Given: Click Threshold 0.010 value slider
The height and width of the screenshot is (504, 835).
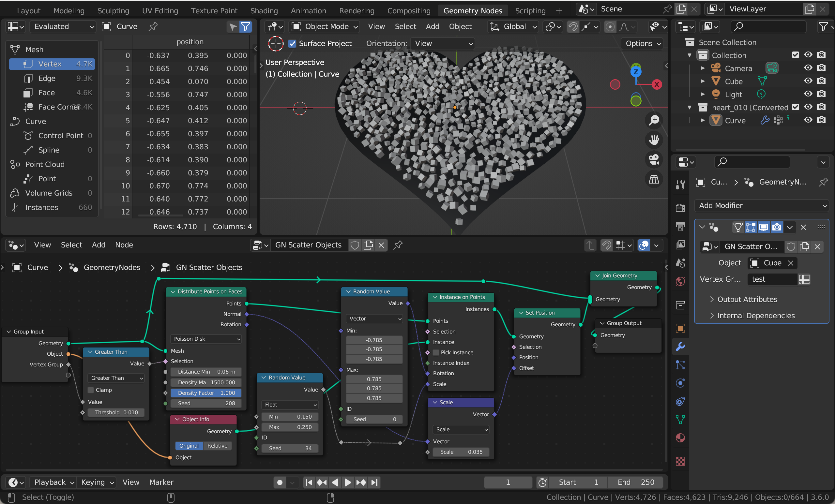Looking at the screenshot, I should coord(116,412).
